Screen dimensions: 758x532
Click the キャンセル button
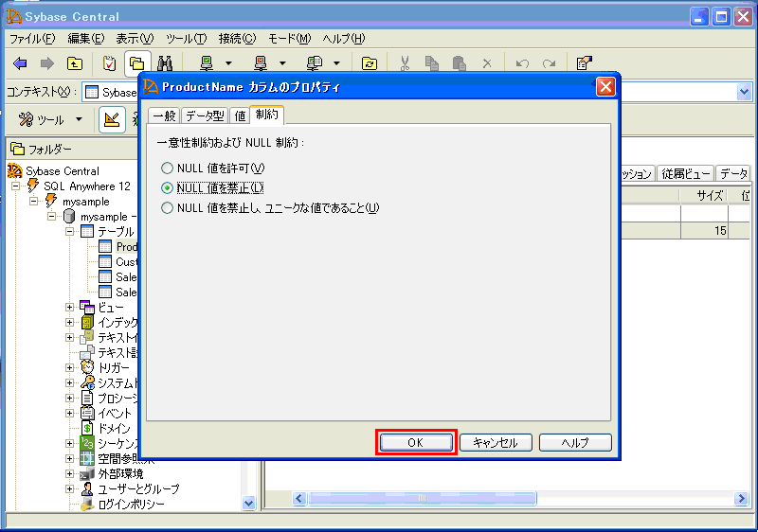click(496, 442)
